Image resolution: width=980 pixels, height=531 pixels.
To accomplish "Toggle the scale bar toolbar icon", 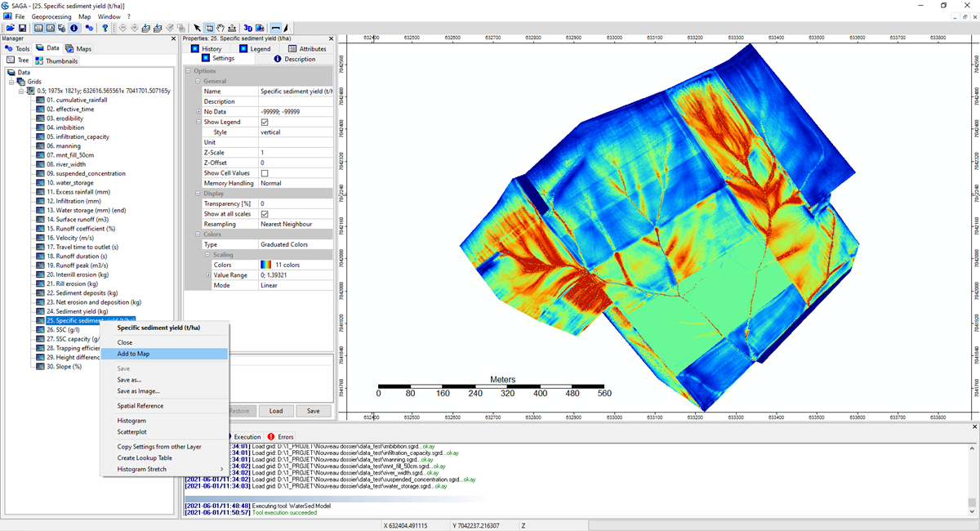I will [275, 28].
